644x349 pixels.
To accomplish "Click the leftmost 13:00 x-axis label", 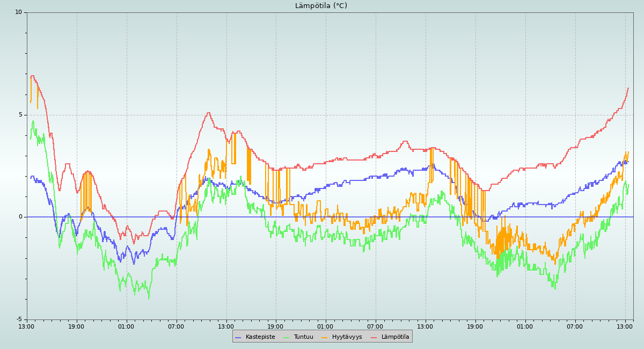I will [26, 326].
